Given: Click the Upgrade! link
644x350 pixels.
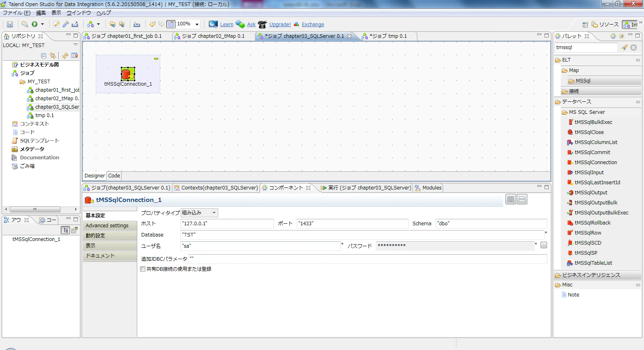Looking at the screenshot, I should point(280,25).
